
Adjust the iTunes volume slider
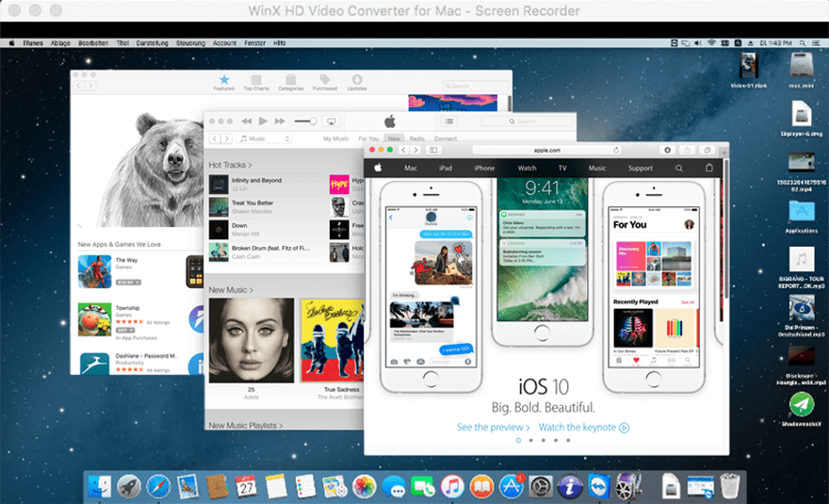[305, 122]
